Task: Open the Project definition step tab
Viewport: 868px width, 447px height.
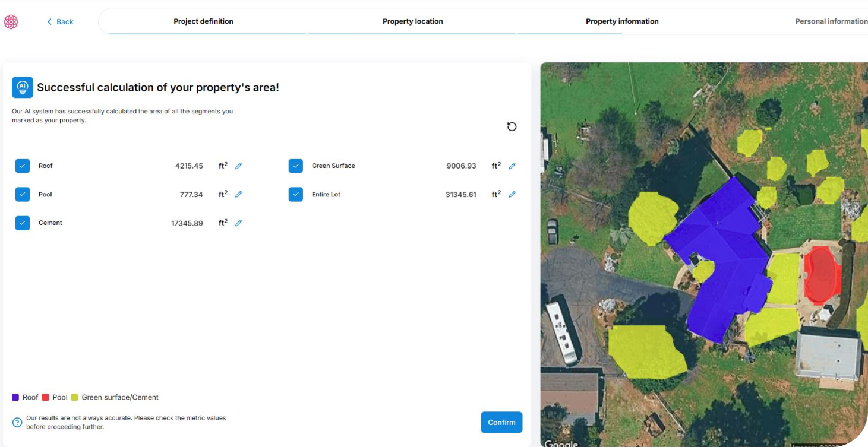Action: click(203, 21)
